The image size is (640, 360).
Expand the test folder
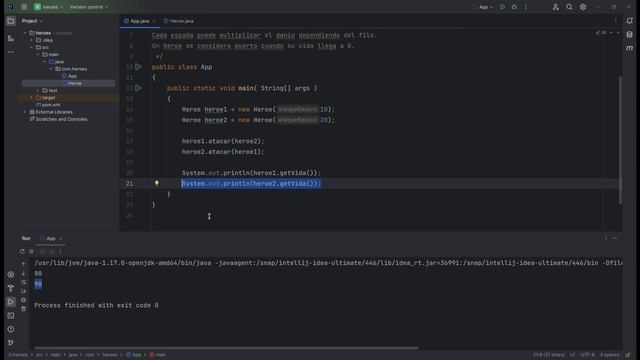point(38,90)
